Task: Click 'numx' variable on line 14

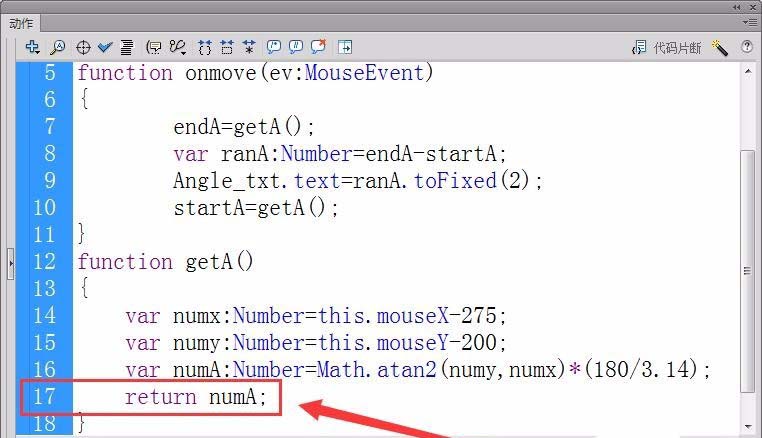Action: tap(197, 316)
